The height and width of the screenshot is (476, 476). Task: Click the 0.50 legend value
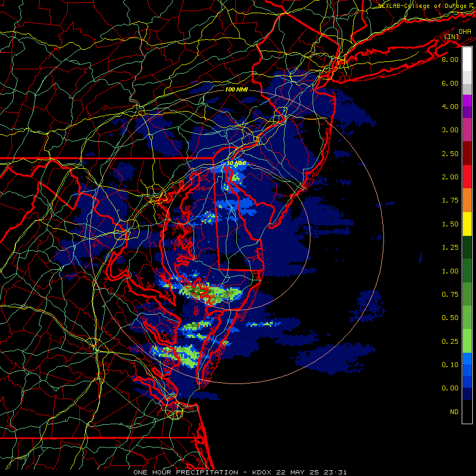click(x=450, y=318)
